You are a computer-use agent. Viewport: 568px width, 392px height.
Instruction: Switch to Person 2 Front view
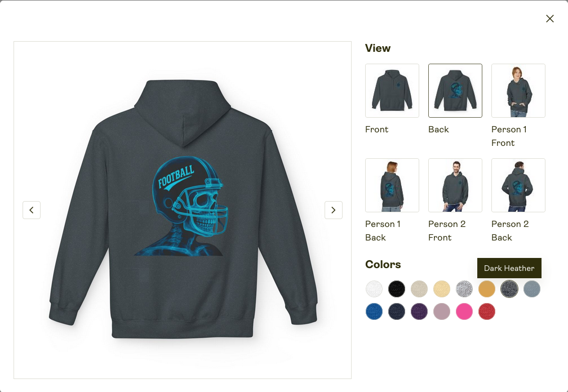click(455, 185)
